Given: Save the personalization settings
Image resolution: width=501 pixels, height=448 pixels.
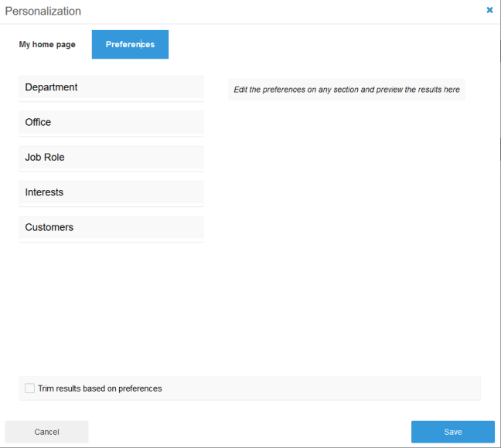Looking at the screenshot, I should coord(452,432).
